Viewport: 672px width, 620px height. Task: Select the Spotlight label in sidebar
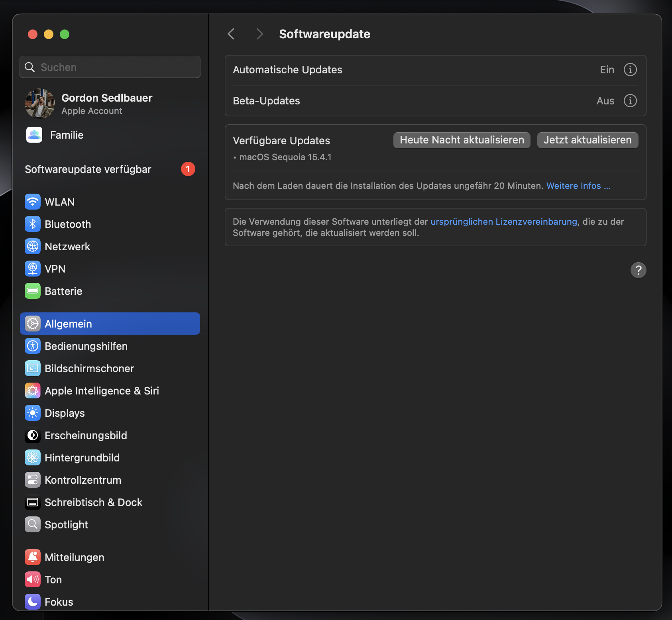tap(66, 525)
